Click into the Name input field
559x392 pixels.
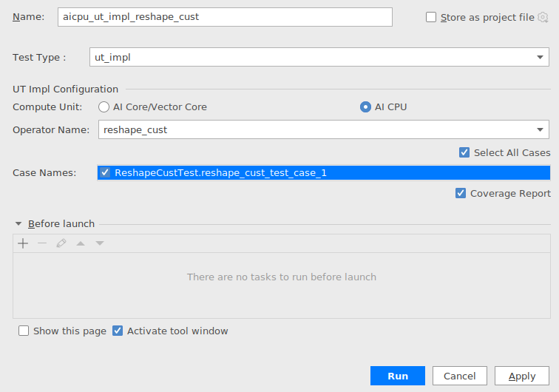pos(225,17)
